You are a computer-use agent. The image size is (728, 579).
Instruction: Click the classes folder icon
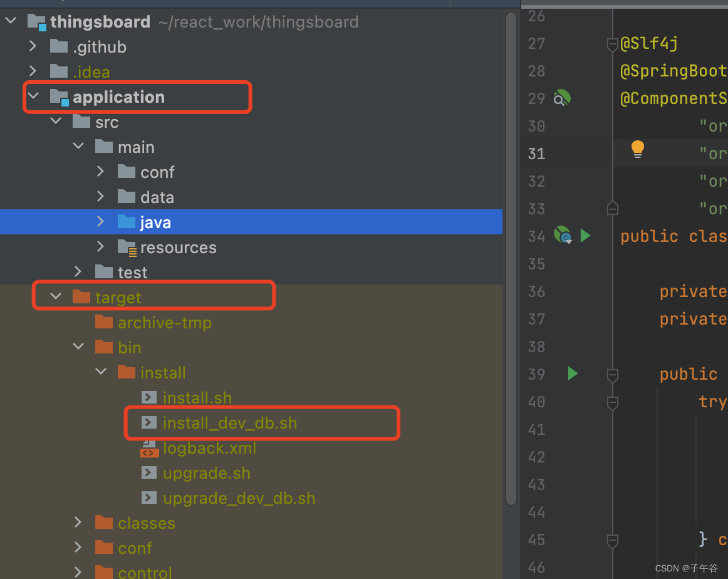(x=104, y=523)
